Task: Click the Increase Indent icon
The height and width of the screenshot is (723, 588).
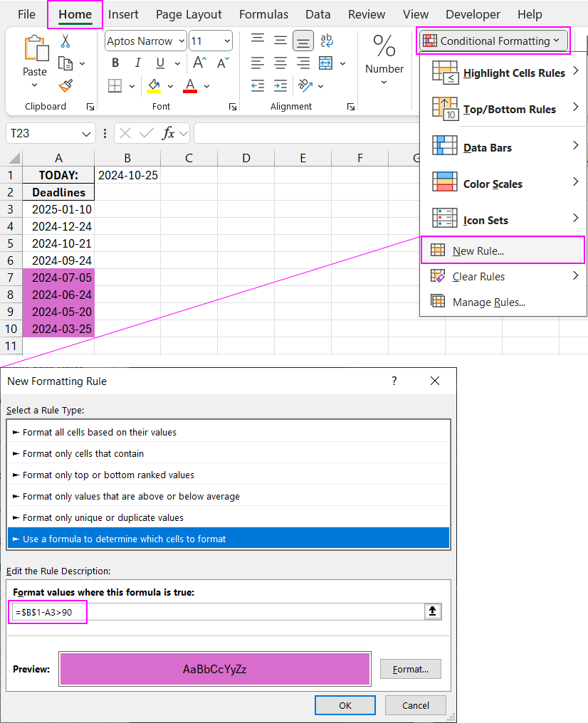Action: pyautogui.click(x=281, y=86)
